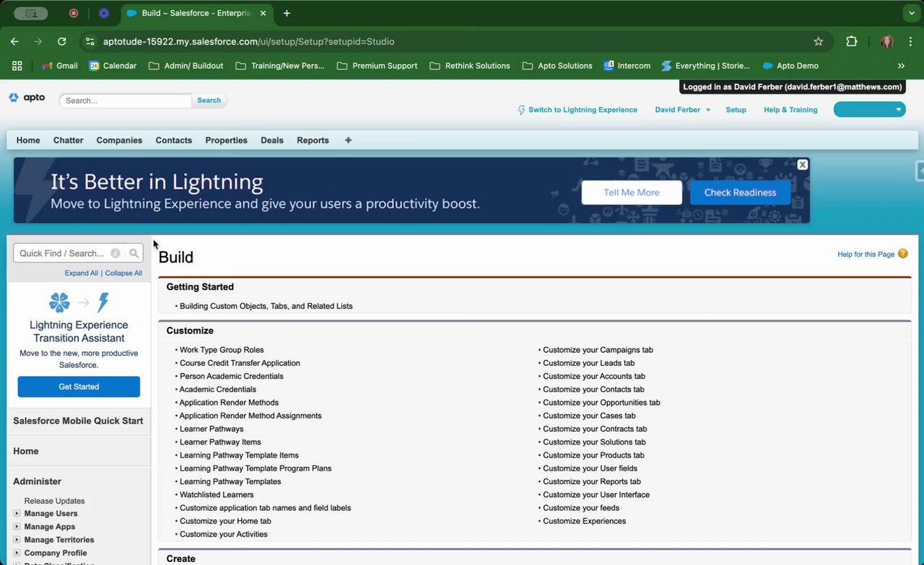The height and width of the screenshot is (565, 924).
Task: Open the Apto Demo bookmark
Action: 790,66
